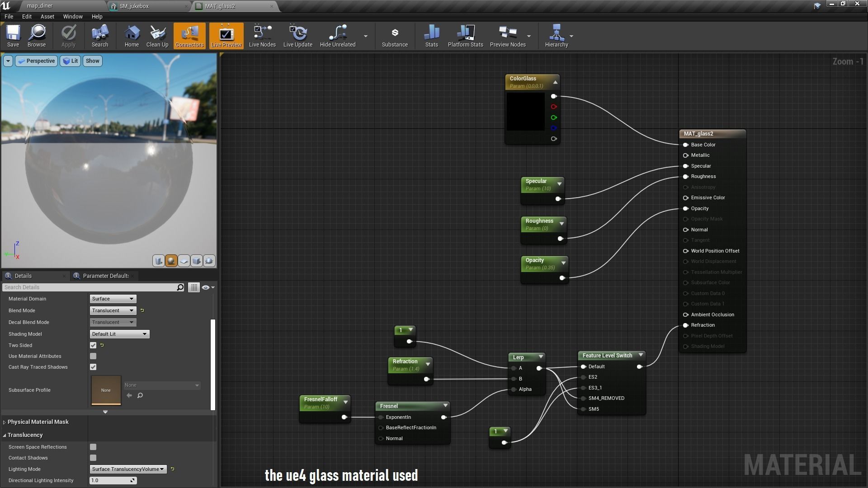
Task: Open the Asset menu
Action: tap(47, 16)
